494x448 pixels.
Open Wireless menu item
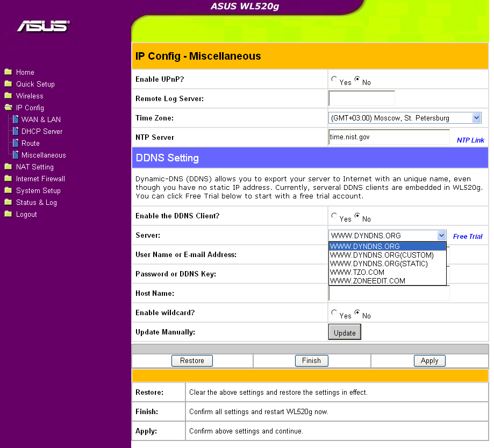click(30, 96)
